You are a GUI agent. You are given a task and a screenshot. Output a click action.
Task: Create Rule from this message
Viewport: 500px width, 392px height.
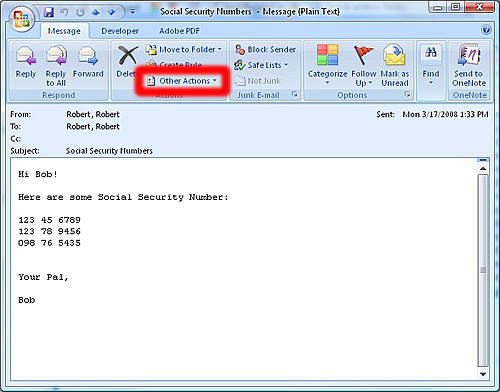(175, 64)
